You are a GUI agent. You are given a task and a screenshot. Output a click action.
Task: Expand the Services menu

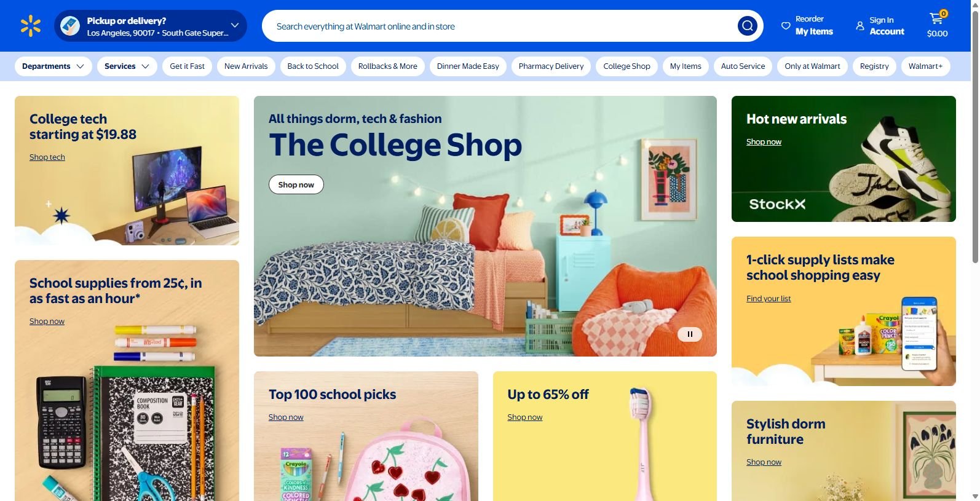point(127,66)
